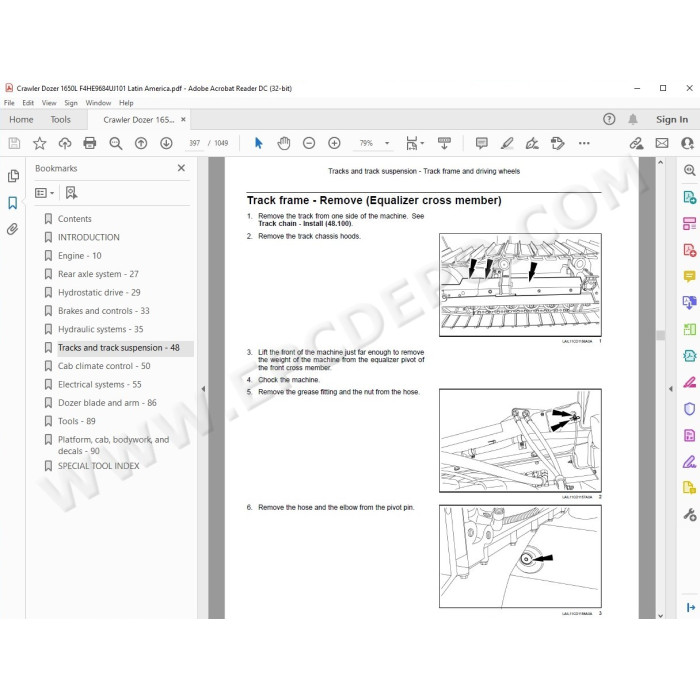The height and width of the screenshot is (700, 700).
Task: Click the zoom percentage field
Action: tap(366, 143)
